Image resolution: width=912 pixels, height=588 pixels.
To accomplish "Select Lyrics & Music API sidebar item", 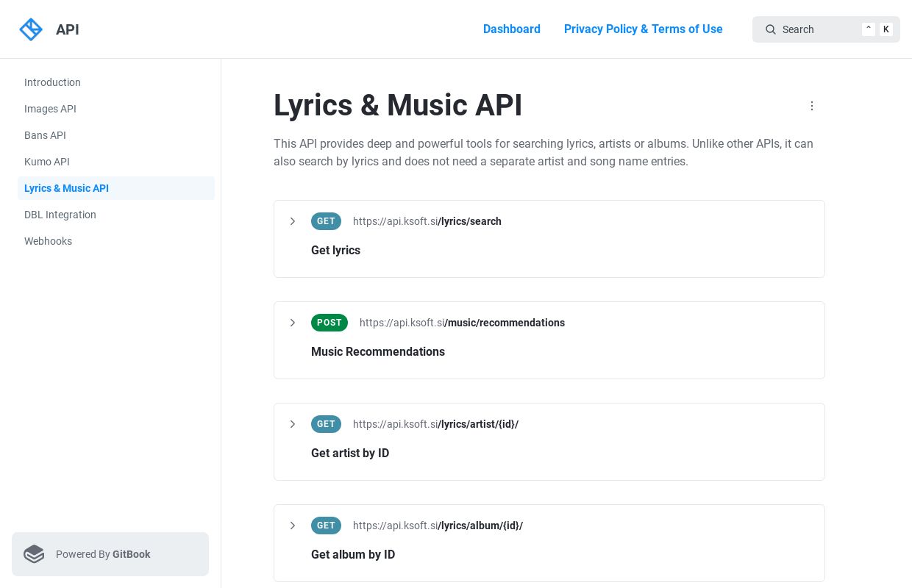I will tap(116, 188).
